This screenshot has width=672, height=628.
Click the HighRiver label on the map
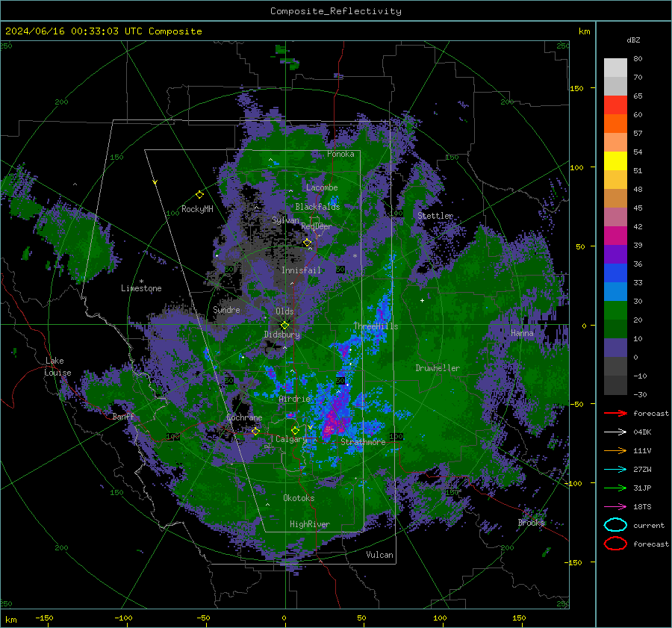pyautogui.click(x=309, y=524)
